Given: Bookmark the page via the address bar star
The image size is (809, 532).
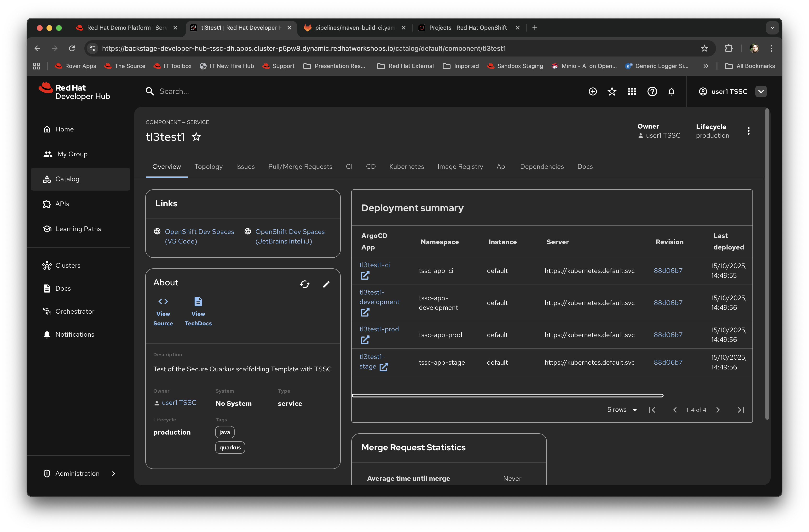Looking at the screenshot, I should 704,48.
